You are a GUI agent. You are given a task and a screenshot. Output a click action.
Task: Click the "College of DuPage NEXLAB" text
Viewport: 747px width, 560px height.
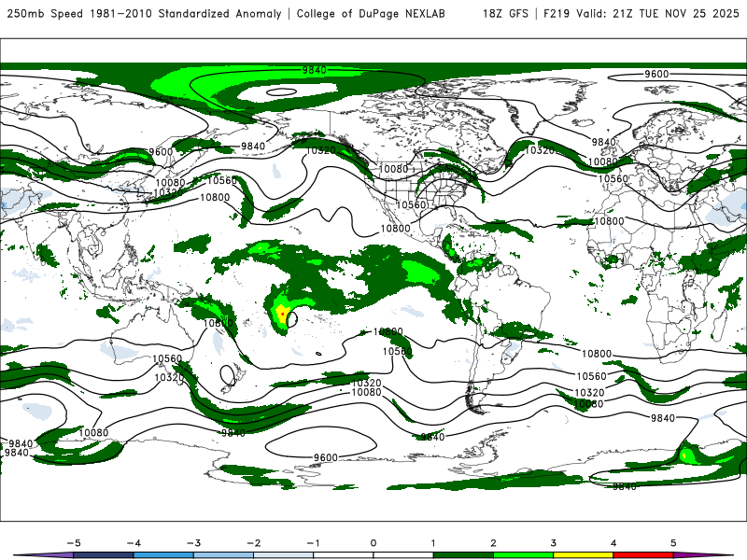point(371,13)
